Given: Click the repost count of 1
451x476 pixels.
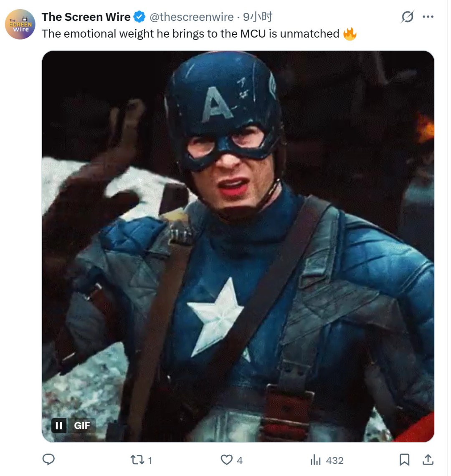Looking at the screenshot, I should pyautogui.click(x=150, y=460).
